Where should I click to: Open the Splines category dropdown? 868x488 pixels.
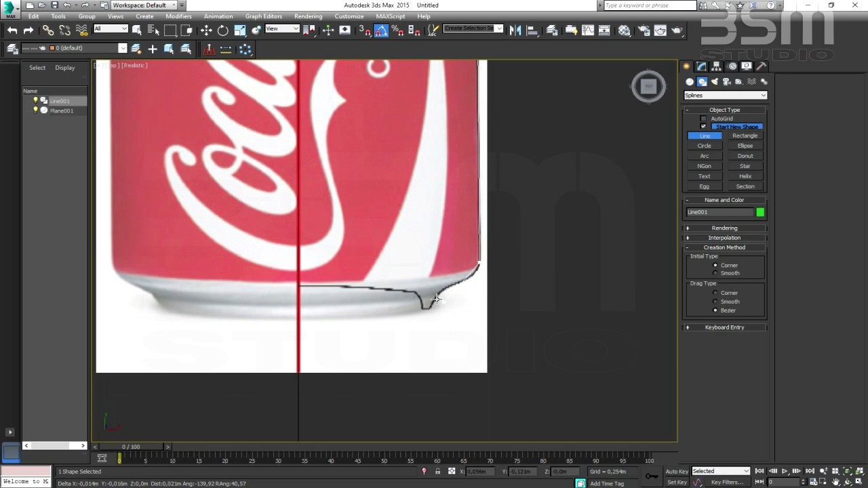(725, 96)
